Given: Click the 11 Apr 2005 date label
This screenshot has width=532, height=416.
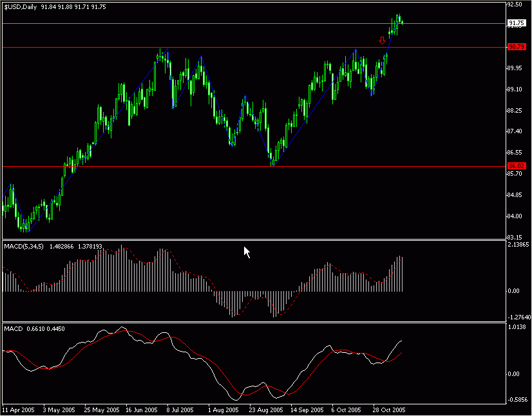Looking at the screenshot, I should coord(18,410).
